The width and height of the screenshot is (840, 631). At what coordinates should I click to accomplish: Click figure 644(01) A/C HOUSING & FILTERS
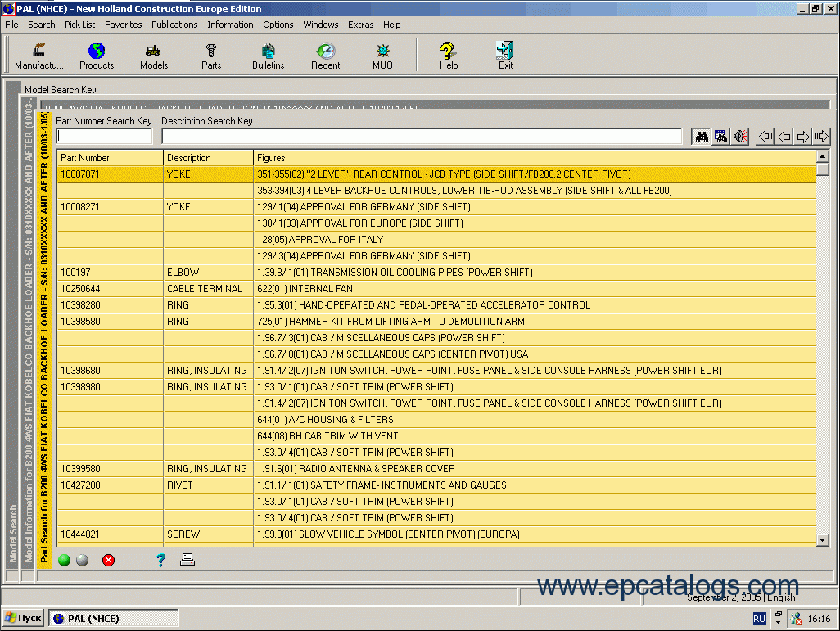325,419
